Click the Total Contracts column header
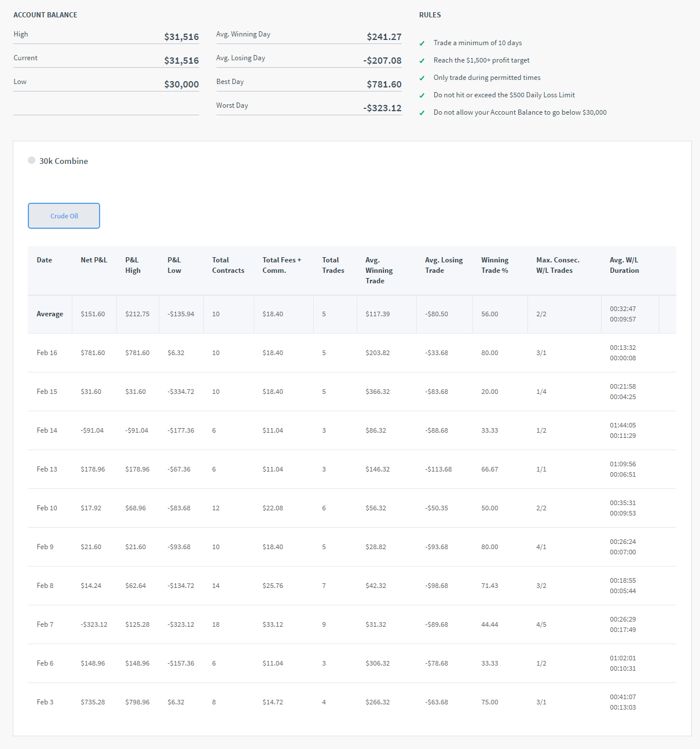Screen dimensions: 700x749 click(x=228, y=265)
